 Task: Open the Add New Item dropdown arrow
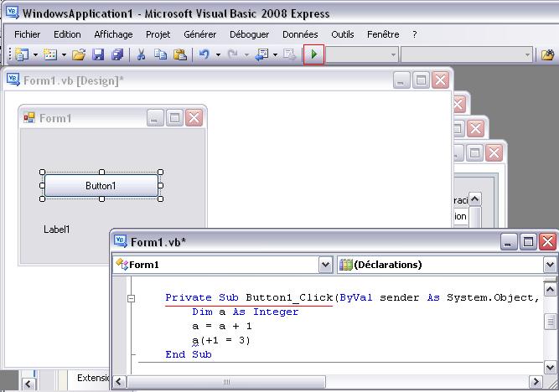coord(64,55)
